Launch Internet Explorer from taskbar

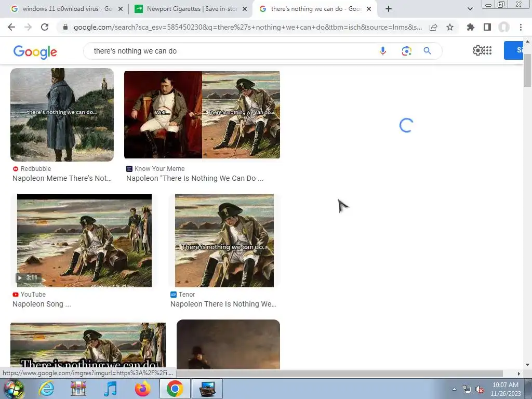pos(46,389)
